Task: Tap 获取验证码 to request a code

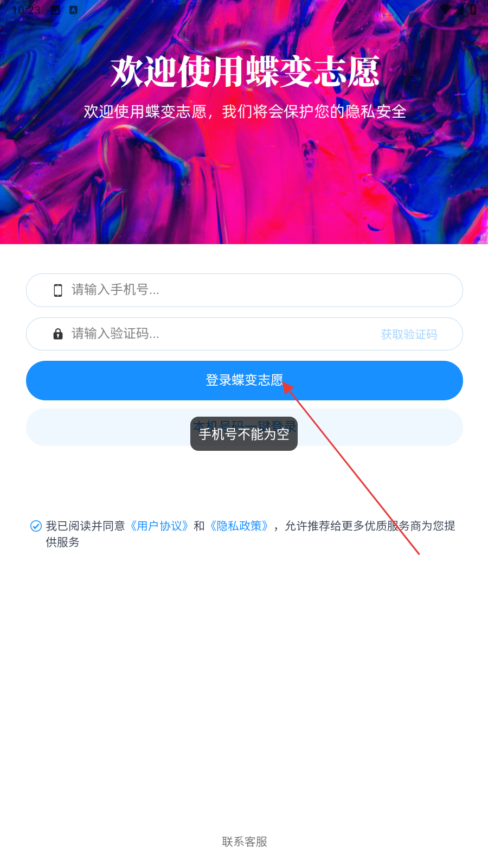Action: 409,334
